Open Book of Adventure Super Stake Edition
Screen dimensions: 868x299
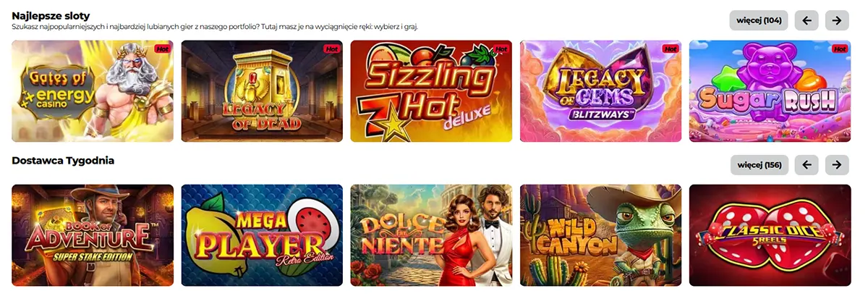point(93,235)
